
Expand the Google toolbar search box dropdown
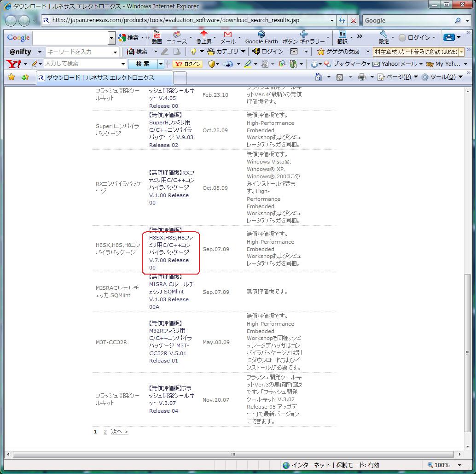[x=111, y=38]
